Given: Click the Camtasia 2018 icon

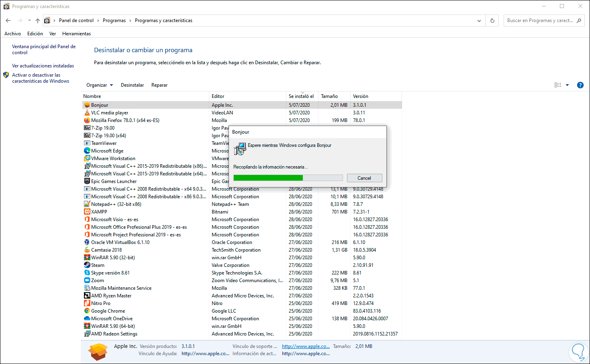Looking at the screenshot, I should click(87, 250).
